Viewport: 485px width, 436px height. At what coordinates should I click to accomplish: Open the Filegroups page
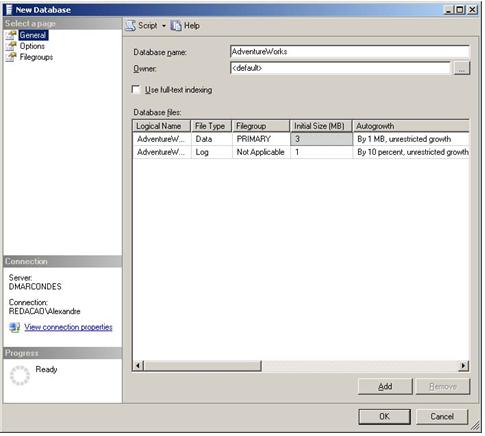[36, 57]
